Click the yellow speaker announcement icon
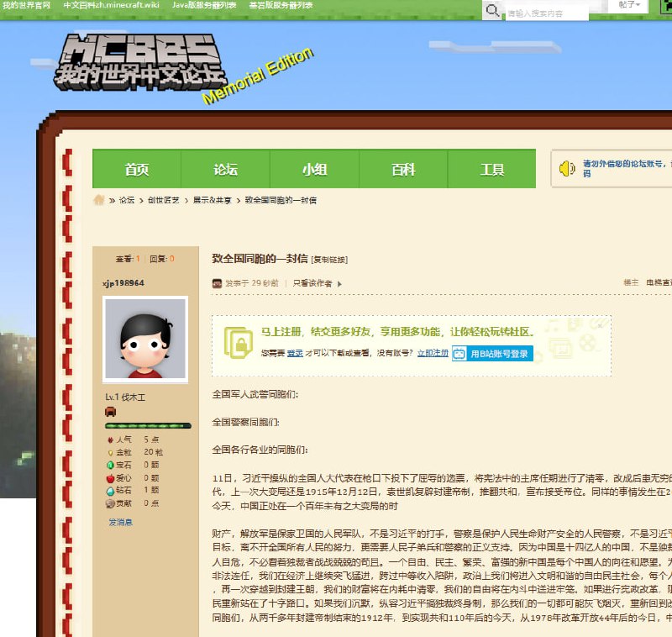 pyautogui.click(x=567, y=168)
